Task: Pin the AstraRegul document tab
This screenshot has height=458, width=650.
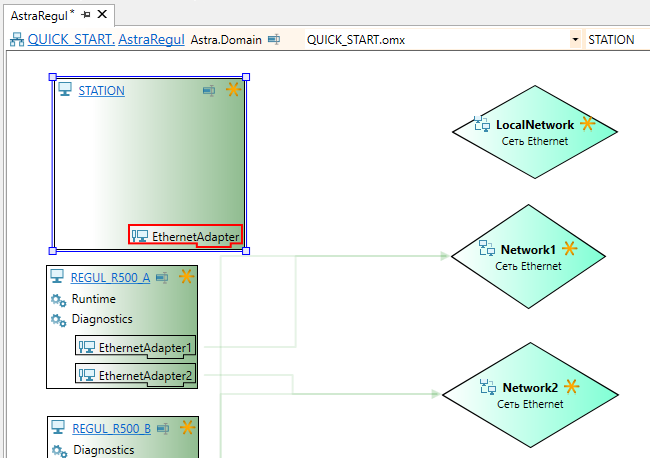Action: (86, 15)
